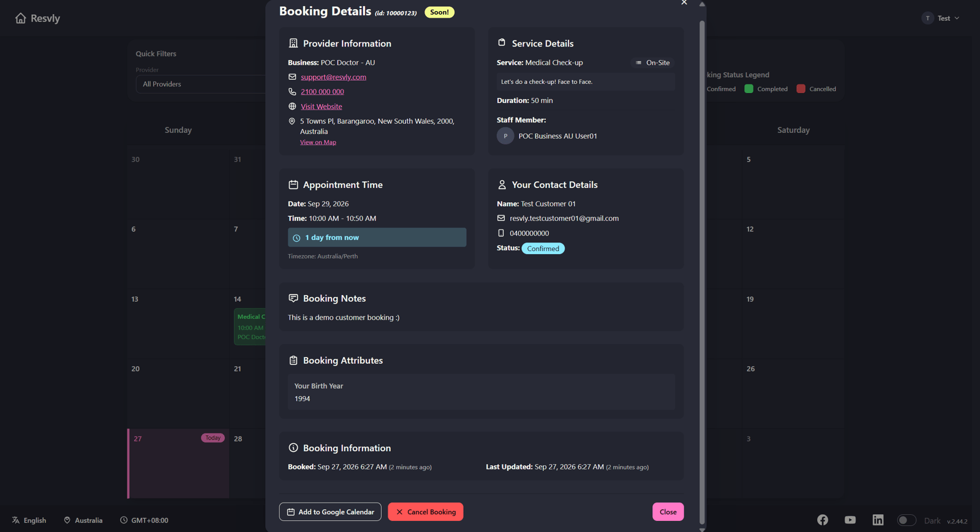Click the Your Contact Details person icon
The height and width of the screenshot is (532, 980).
click(x=502, y=185)
